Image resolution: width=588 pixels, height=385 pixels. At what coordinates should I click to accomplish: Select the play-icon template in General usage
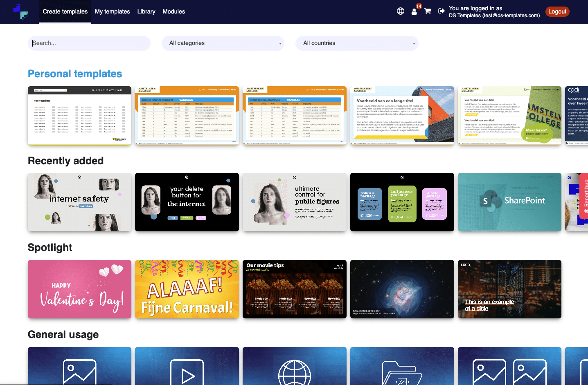click(187, 366)
